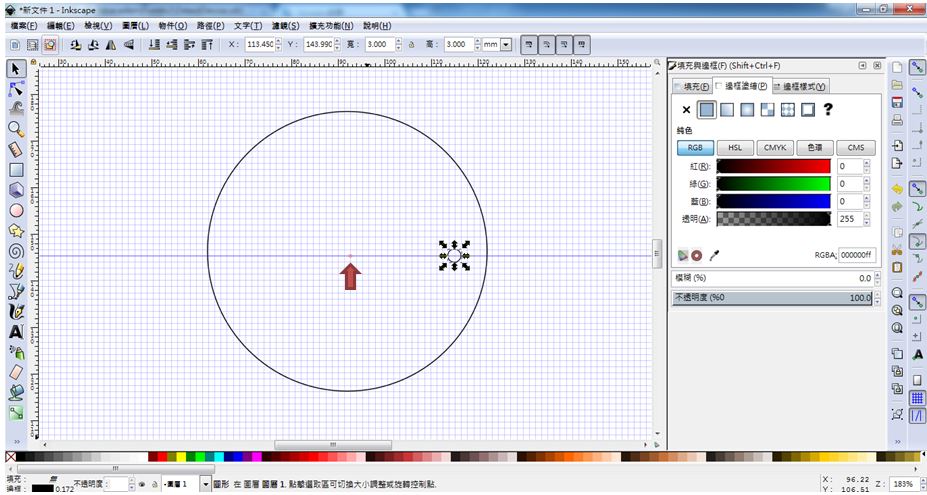927x495 pixels.
Task: Click the 不透明度 opacity slider bar
Action: coord(772,298)
